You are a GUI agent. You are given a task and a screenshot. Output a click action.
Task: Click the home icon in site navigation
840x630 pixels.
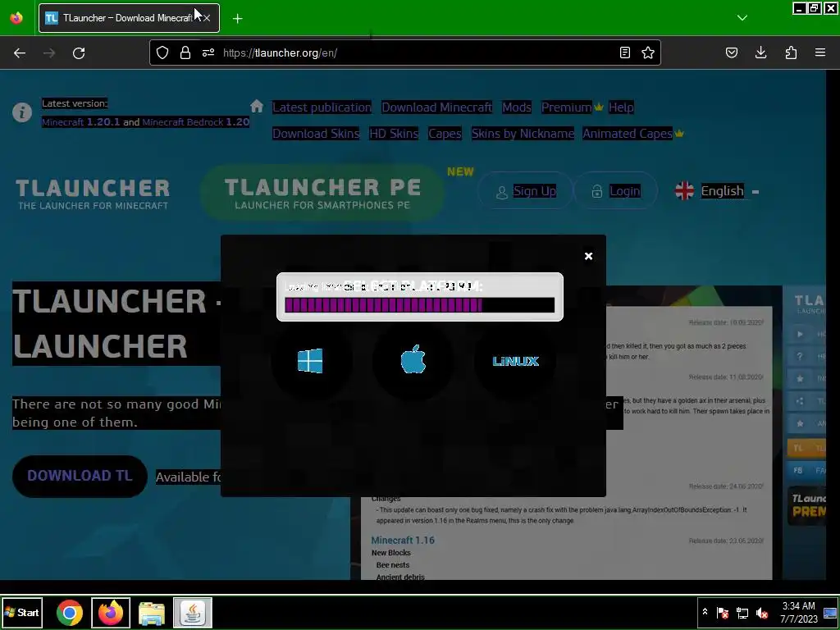257,106
